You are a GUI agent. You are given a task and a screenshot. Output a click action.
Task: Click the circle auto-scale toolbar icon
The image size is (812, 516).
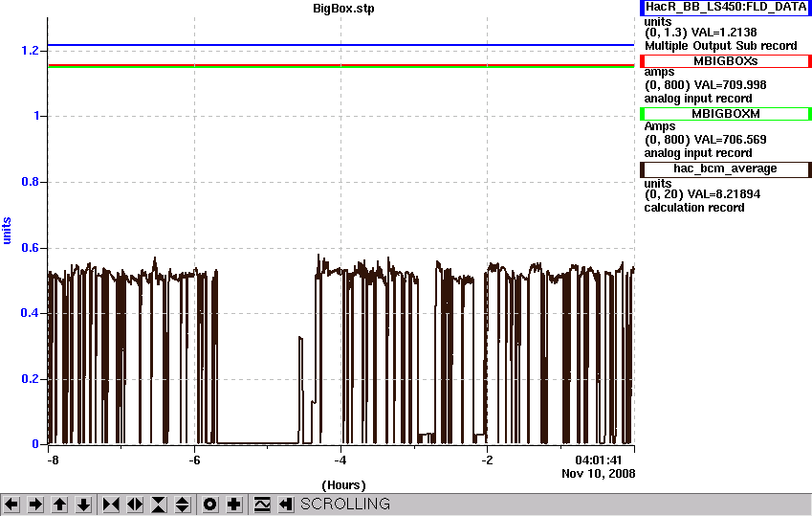point(209,505)
